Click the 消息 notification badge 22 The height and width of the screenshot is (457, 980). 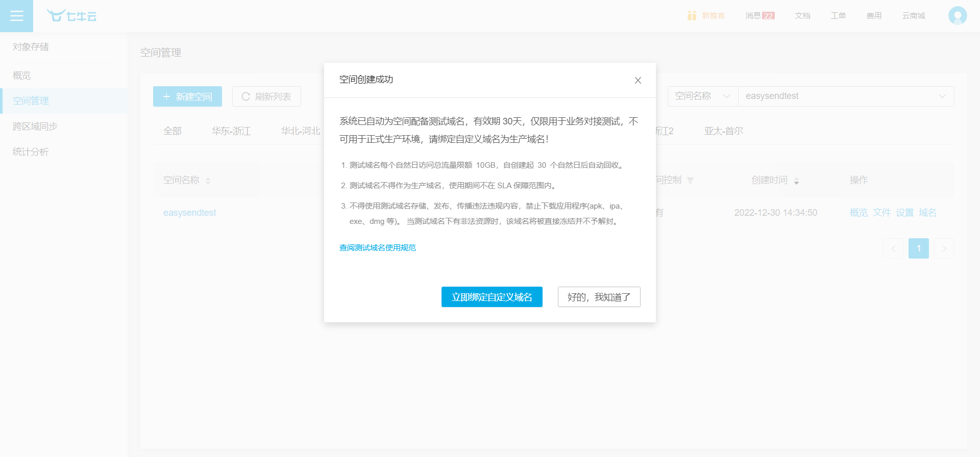click(x=768, y=16)
